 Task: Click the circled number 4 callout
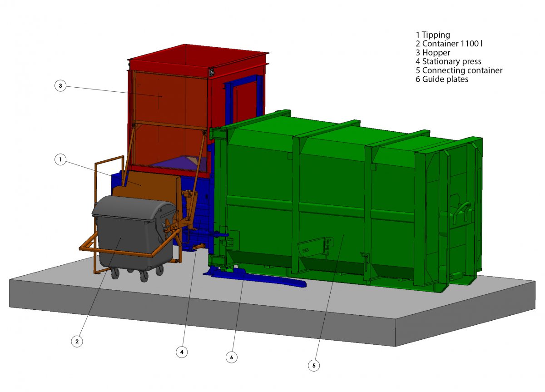coord(182,352)
